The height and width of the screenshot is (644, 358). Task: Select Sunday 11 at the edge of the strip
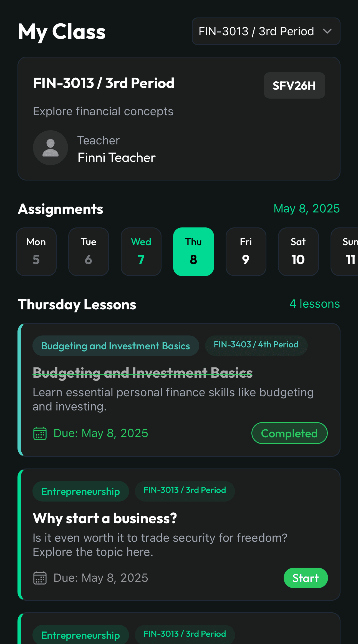point(349,252)
